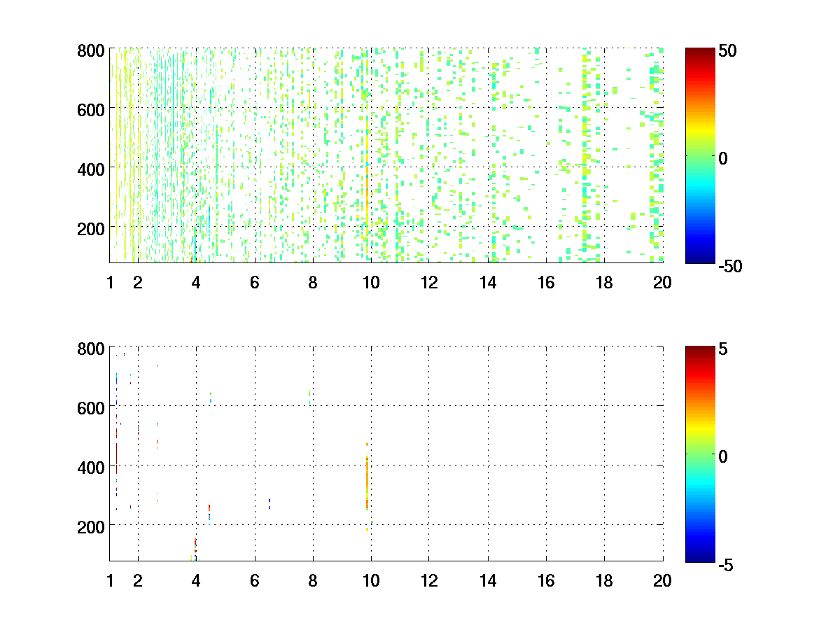Click x-axis tick '10' under the lower plot
Viewport: 840px width, 630px height.
(x=371, y=580)
